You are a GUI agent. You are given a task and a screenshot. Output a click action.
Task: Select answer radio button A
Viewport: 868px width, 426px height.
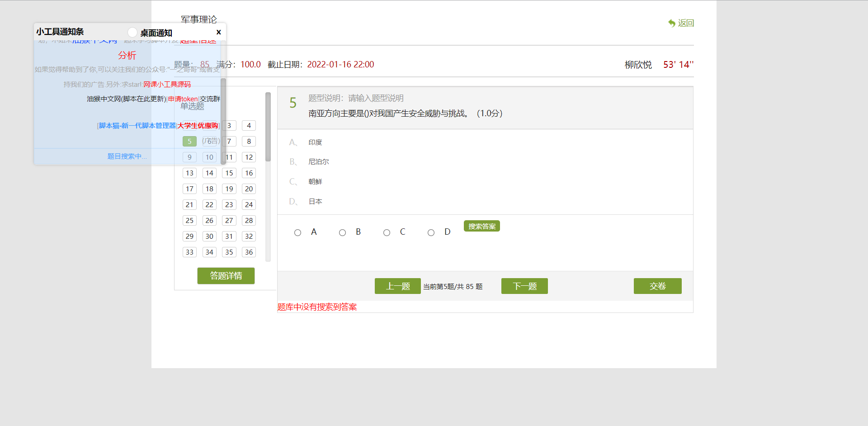[297, 232]
